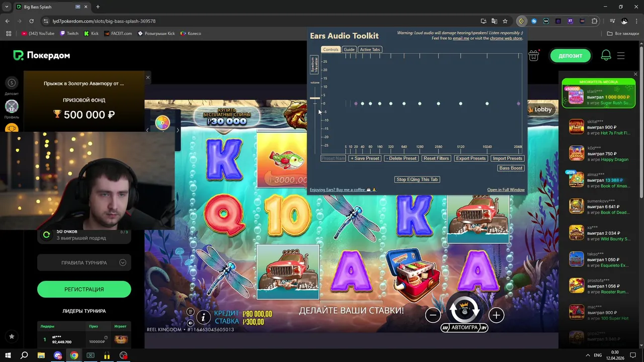
Task: Open the Shazam extension icon in toolbar
Action: click(534, 21)
